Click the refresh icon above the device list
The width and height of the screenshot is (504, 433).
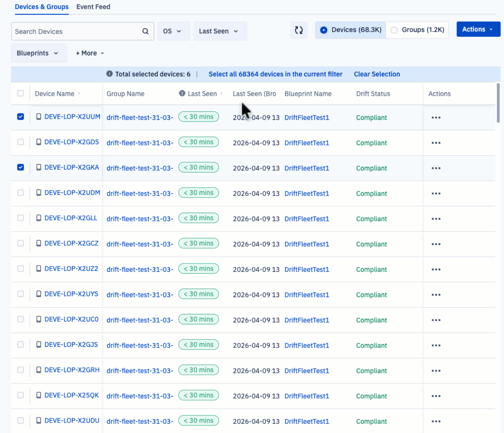(299, 30)
